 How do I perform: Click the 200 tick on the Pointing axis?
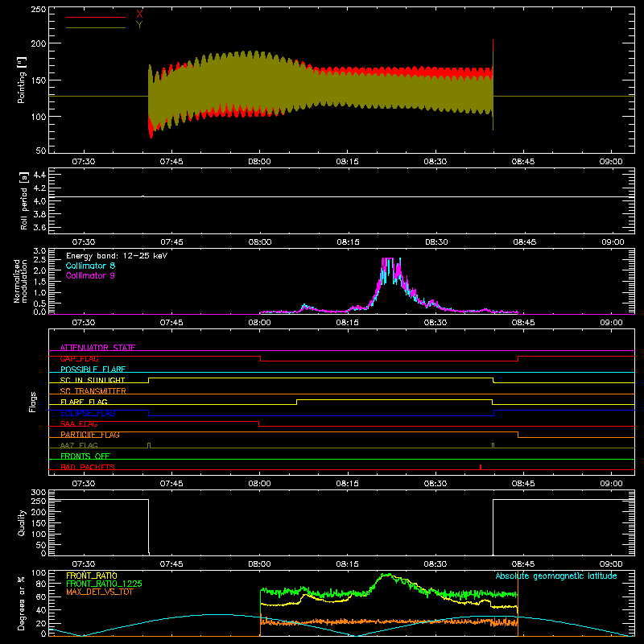38,43
